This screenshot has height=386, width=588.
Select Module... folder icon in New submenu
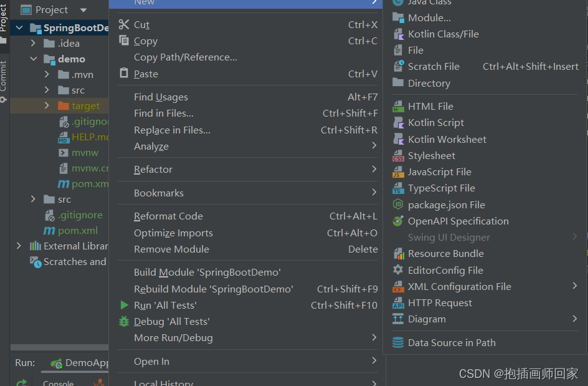point(398,17)
